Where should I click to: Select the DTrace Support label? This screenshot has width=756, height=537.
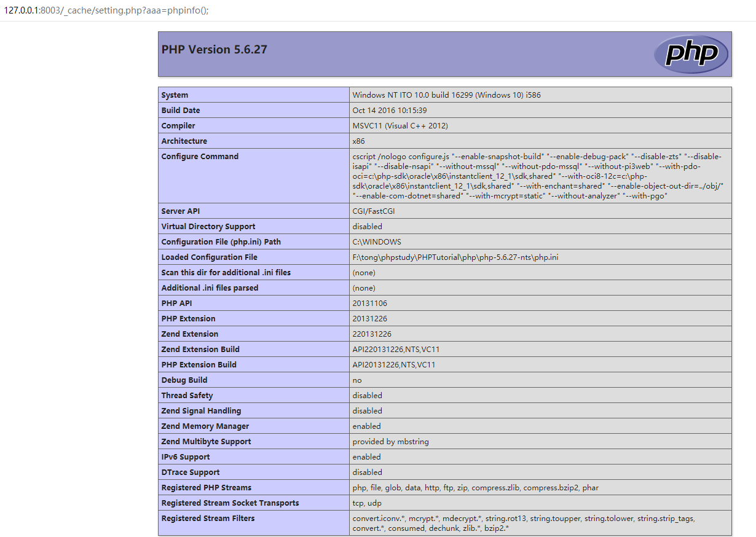[x=191, y=472]
